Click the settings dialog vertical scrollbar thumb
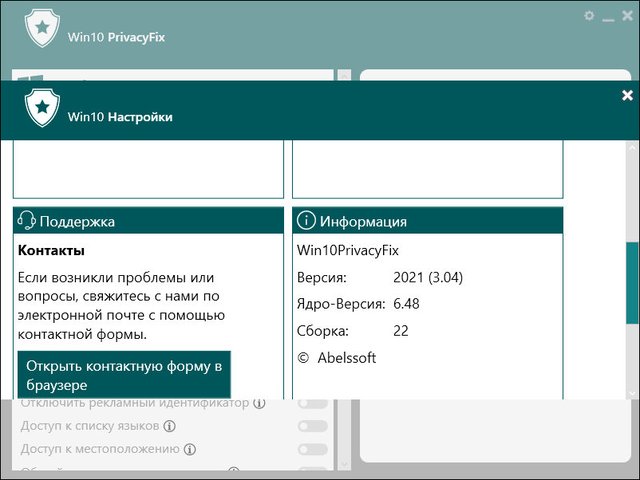 click(x=632, y=283)
